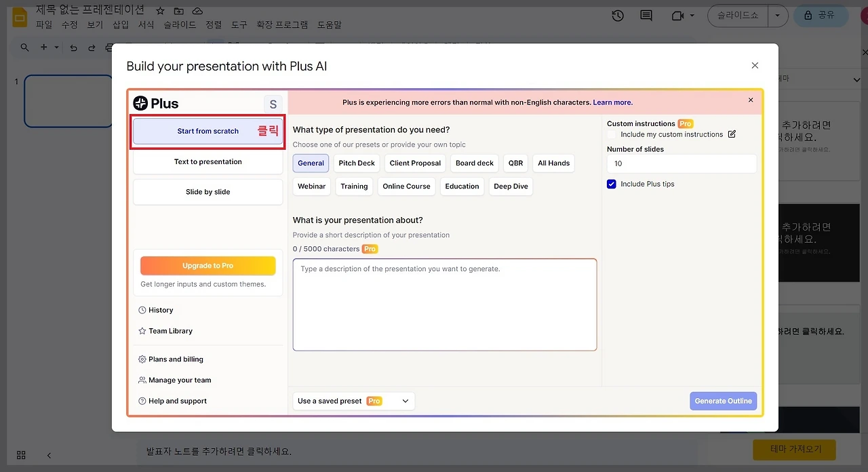Click the undo arrow in toolbar
This screenshot has width=868, height=472.
(73, 47)
